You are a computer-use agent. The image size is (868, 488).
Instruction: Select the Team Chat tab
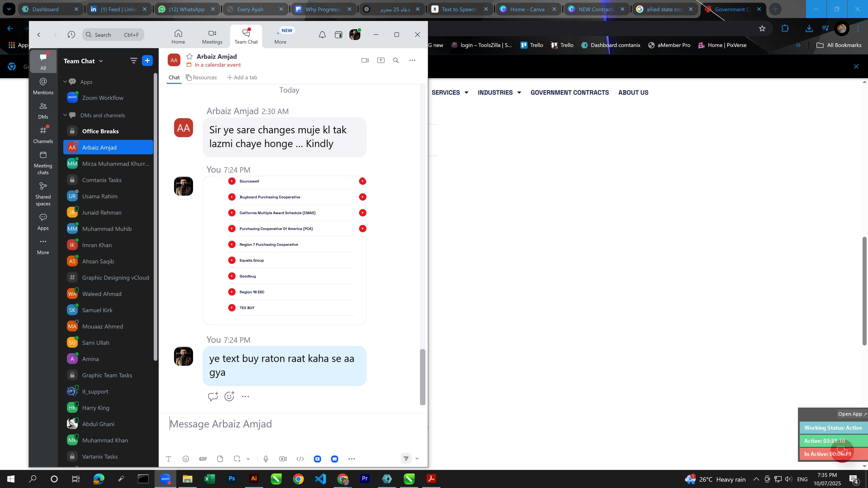pos(246,37)
